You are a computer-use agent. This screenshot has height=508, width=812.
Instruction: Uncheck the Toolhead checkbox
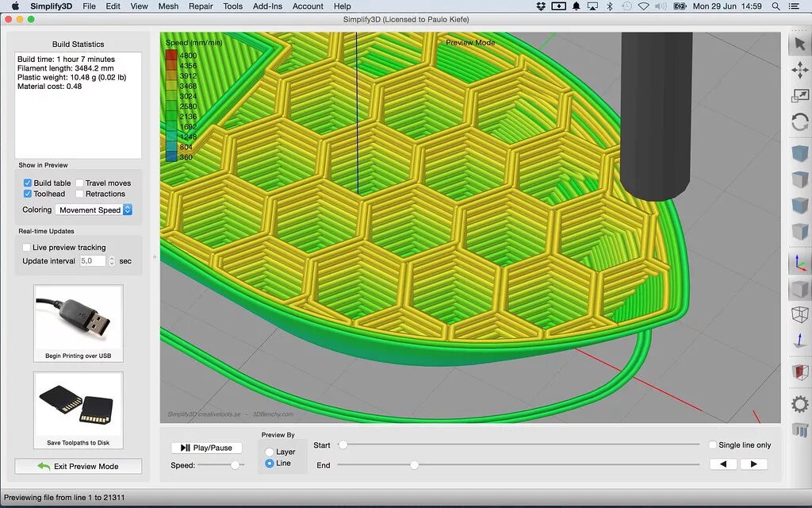(x=28, y=194)
